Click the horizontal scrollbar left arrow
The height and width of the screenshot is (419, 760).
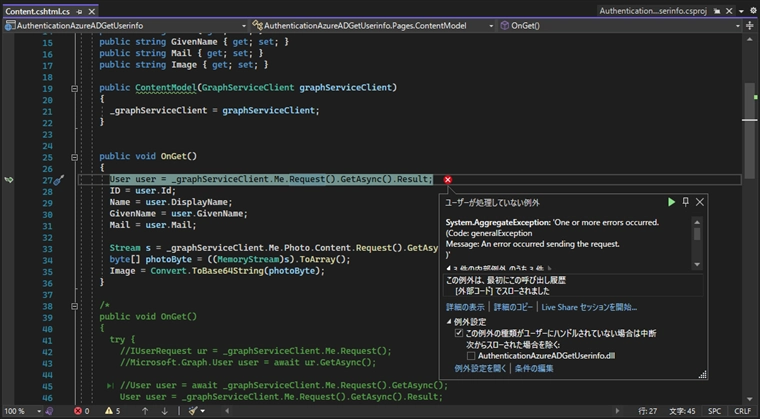(x=227, y=411)
